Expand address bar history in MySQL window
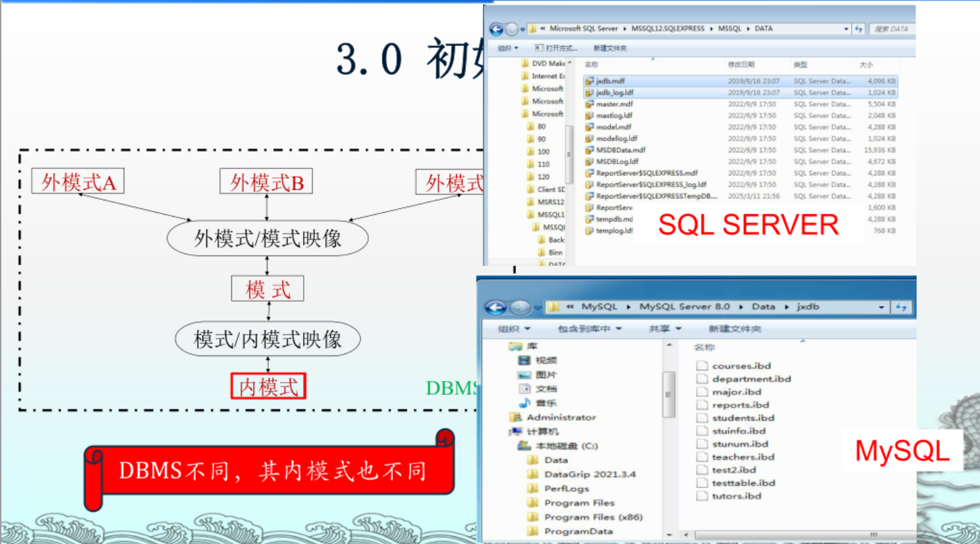This screenshot has height=544, width=980. 881,307
